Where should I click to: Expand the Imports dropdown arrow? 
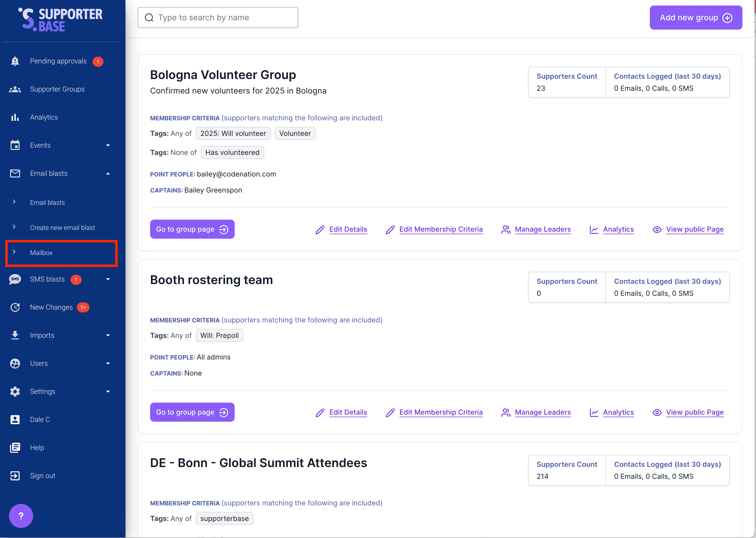click(x=108, y=336)
